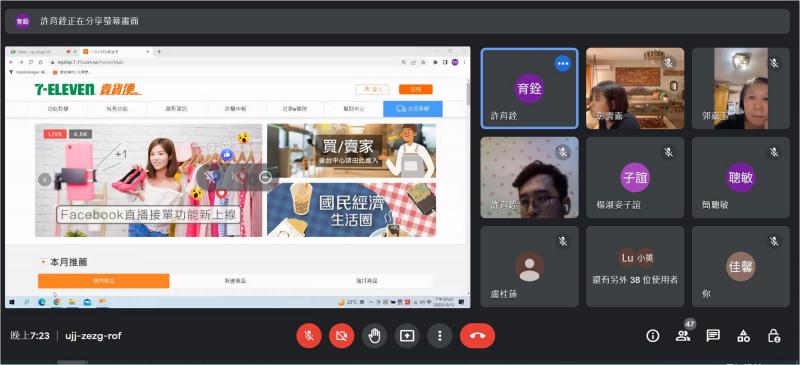Click the carousel previous arrow on the banner
The image size is (800, 365).
tap(45, 180)
